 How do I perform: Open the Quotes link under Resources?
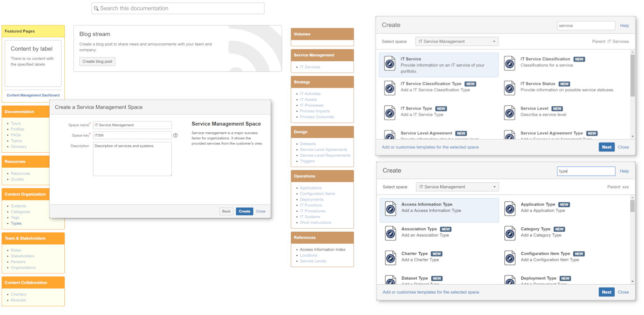point(17,179)
